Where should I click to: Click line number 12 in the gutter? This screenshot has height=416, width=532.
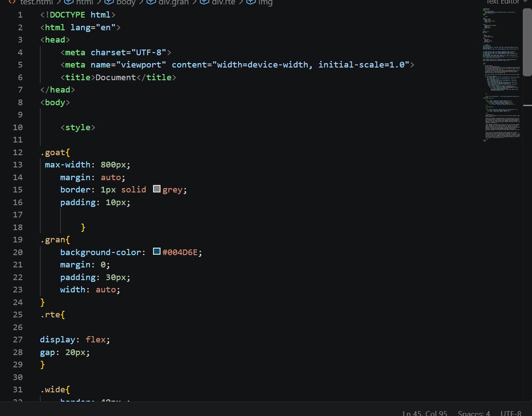(18, 152)
